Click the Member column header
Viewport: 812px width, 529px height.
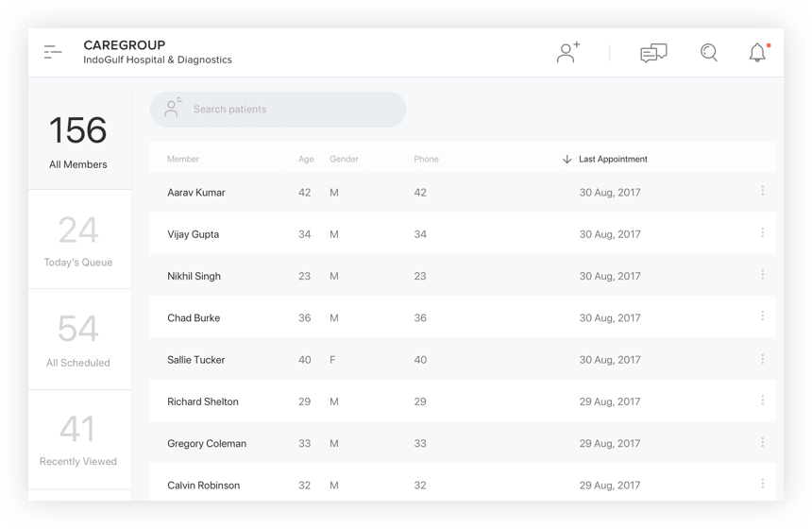point(183,159)
